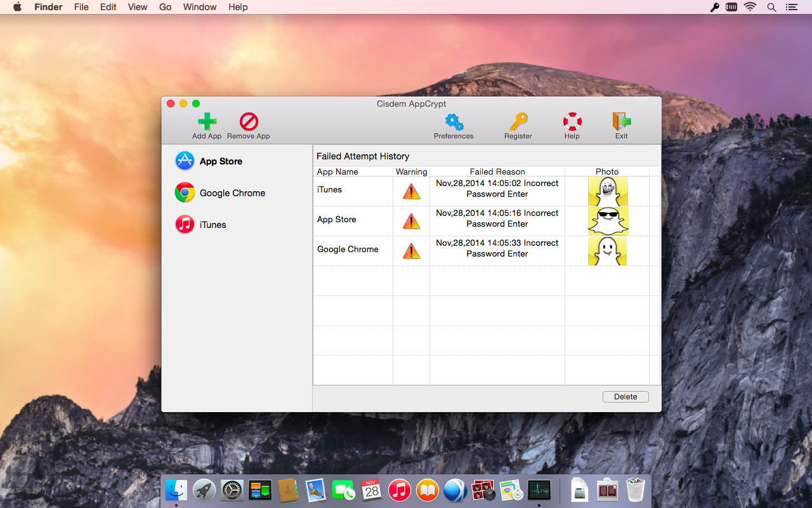Viewport: 812px width, 508px height.
Task: Click the Exit door icon
Action: tap(622, 121)
